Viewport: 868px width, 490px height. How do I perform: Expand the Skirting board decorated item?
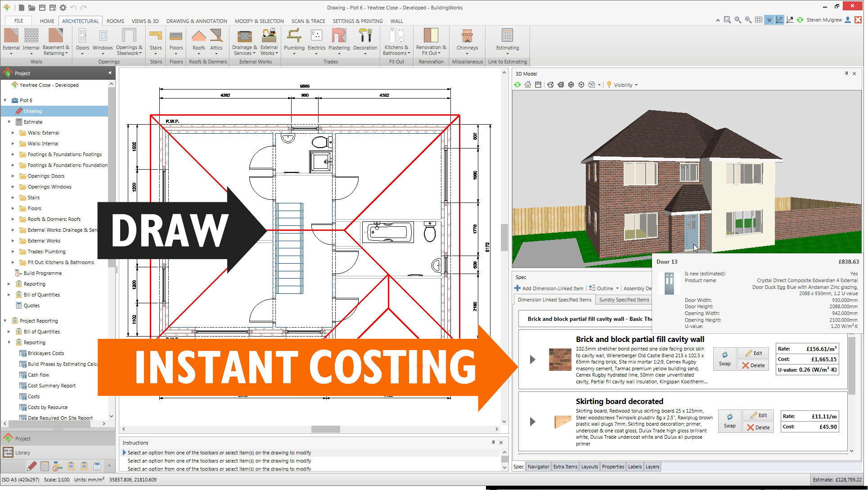tap(532, 422)
